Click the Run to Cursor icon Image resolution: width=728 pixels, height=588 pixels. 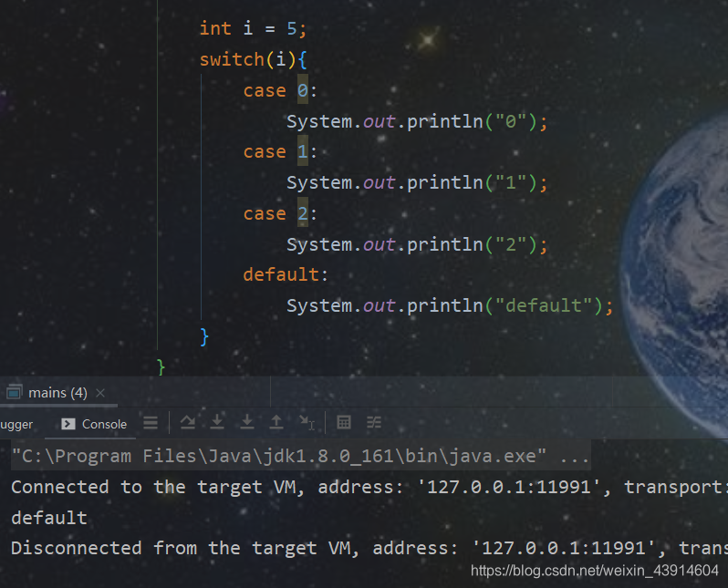click(307, 422)
